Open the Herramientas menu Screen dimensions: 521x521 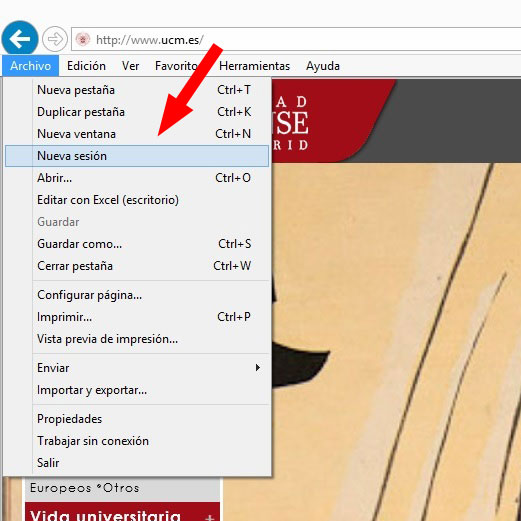pos(254,66)
